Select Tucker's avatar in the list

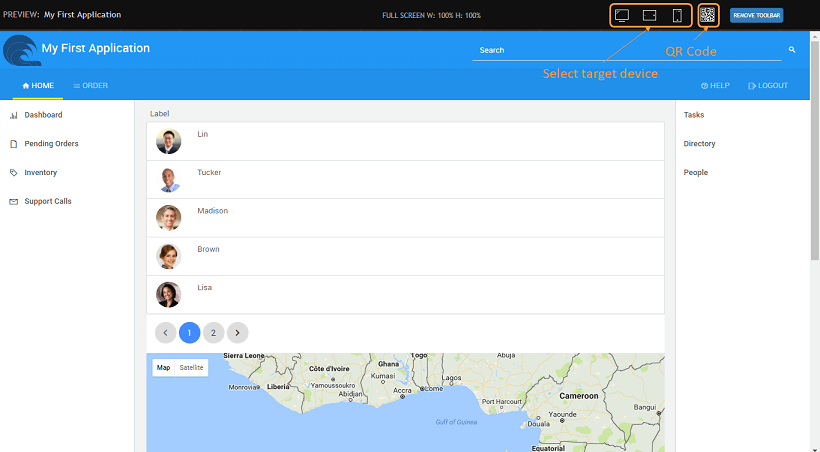[x=169, y=180]
